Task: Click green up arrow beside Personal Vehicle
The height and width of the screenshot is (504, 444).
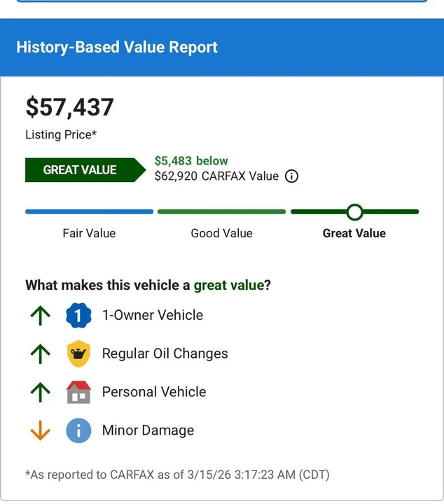Action: [x=40, y=392]
